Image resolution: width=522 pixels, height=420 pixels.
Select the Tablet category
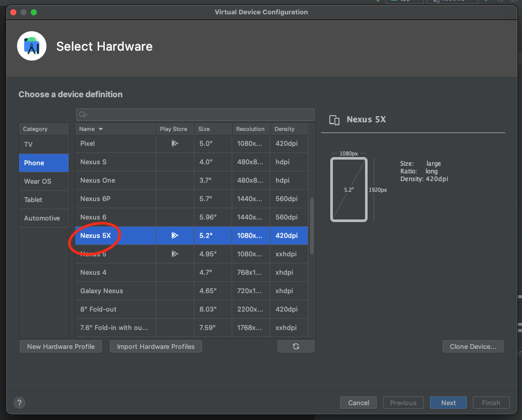click(x=44, y=200)
